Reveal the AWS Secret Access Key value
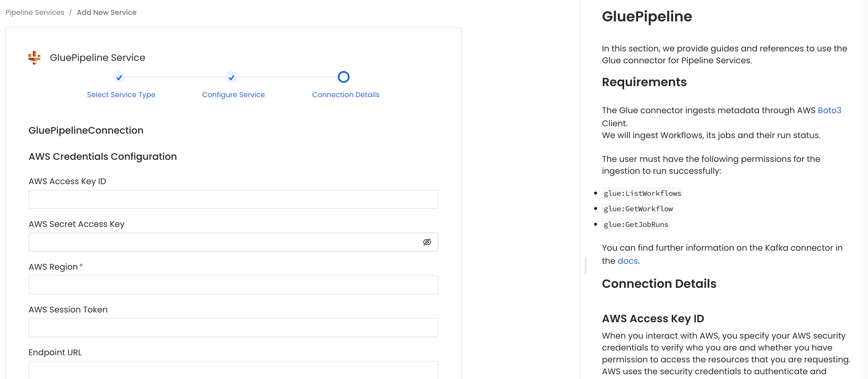Viewport: 868px width, 379px height. [x=427, y=242]
